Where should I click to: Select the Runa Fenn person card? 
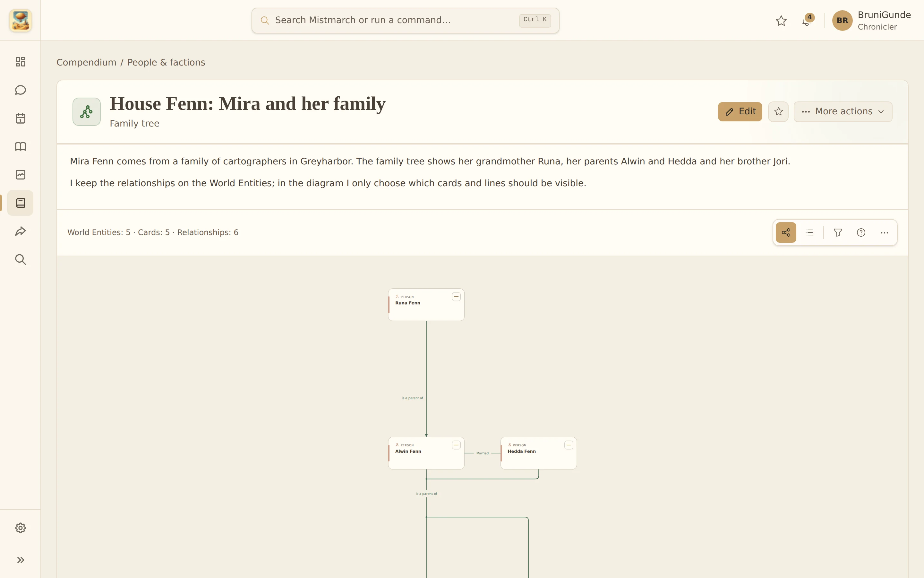coord(426,305)
